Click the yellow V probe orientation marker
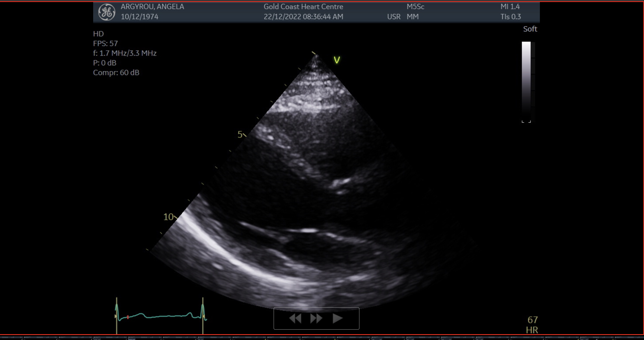 point(337,60)
